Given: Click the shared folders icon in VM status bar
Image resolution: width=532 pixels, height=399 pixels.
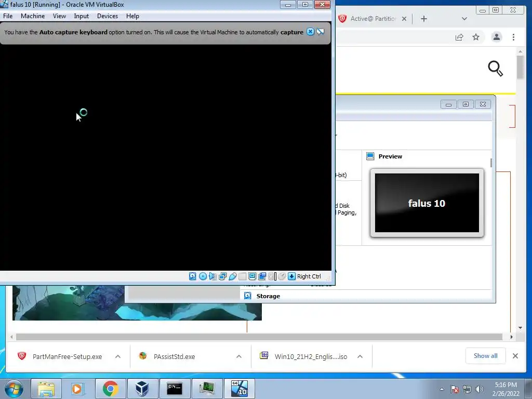Looking at the screenshot, I should click(242, 276).
